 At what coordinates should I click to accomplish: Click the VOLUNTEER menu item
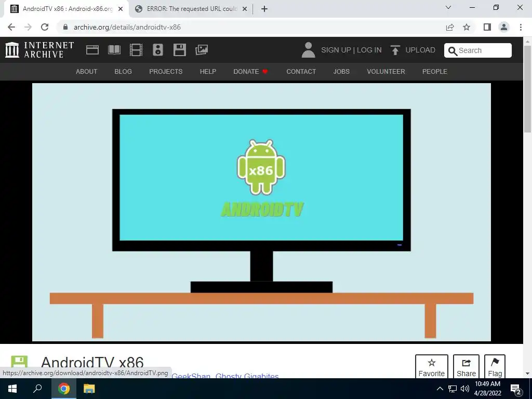386,72
